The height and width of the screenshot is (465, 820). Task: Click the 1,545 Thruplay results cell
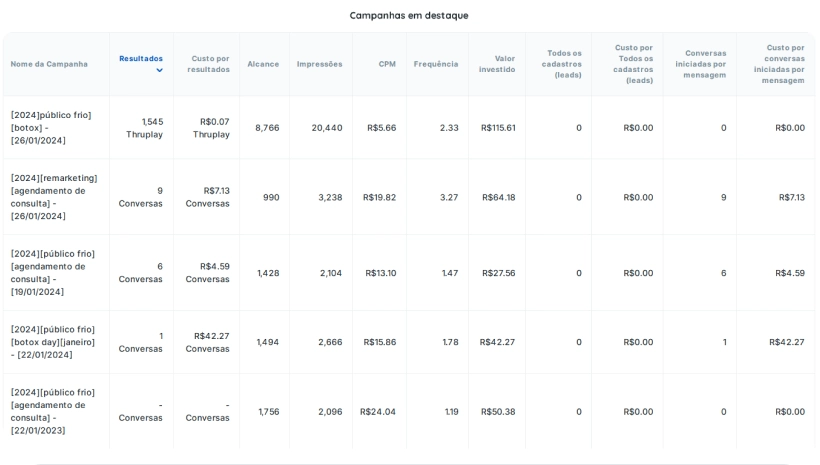[x=145, y=128]
